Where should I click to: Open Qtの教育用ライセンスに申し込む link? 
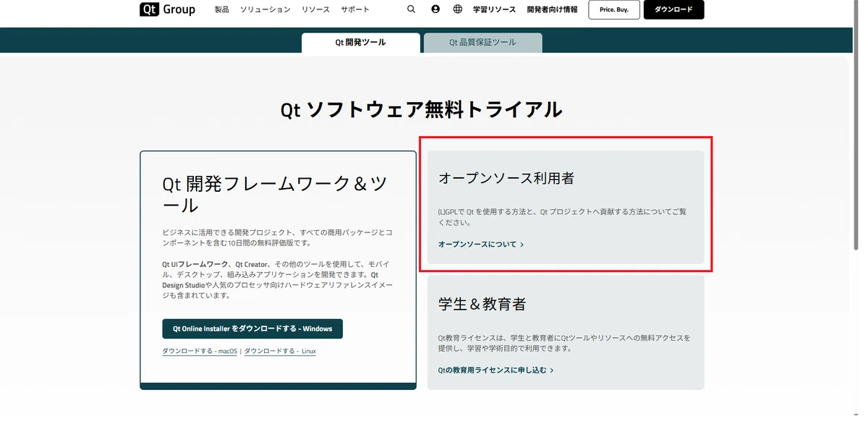492,370
